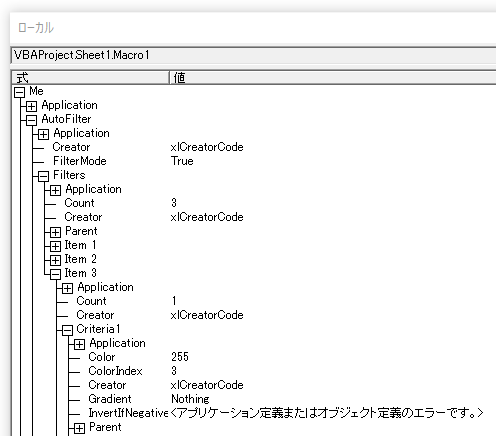Collapse the Filters node
The image size is (496, 436).
44,176
